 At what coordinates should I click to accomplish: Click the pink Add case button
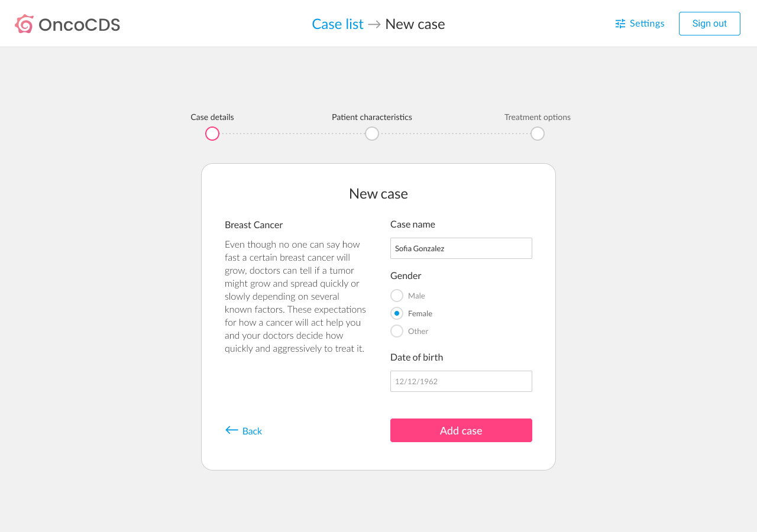pos(461,430)
